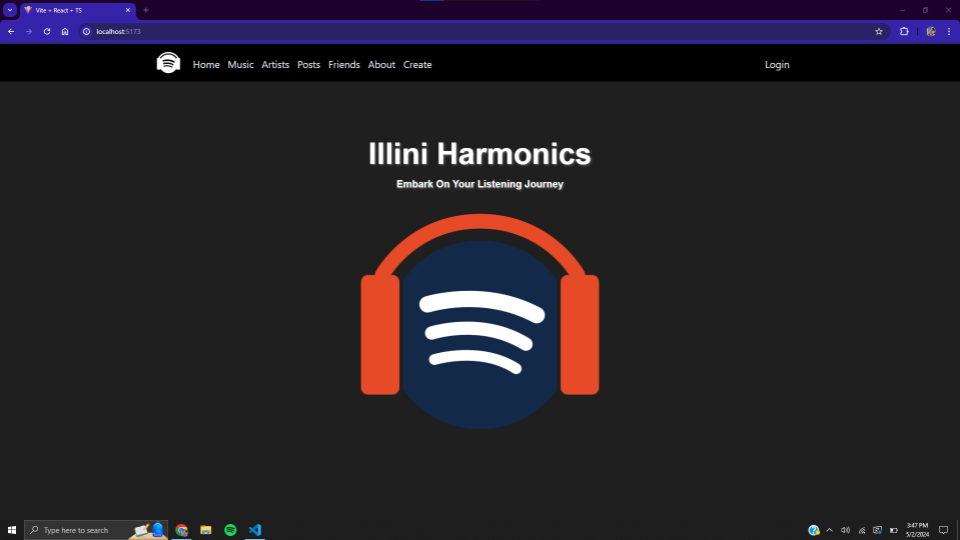Open the volume control in tray
The width and height of the screenshot is (960, 540).
846,530
